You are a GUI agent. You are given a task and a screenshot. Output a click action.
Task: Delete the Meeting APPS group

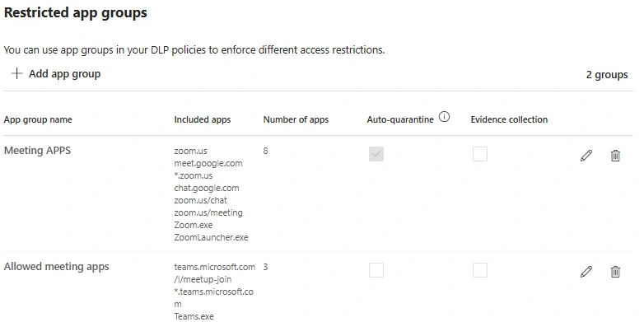[615, 156]
